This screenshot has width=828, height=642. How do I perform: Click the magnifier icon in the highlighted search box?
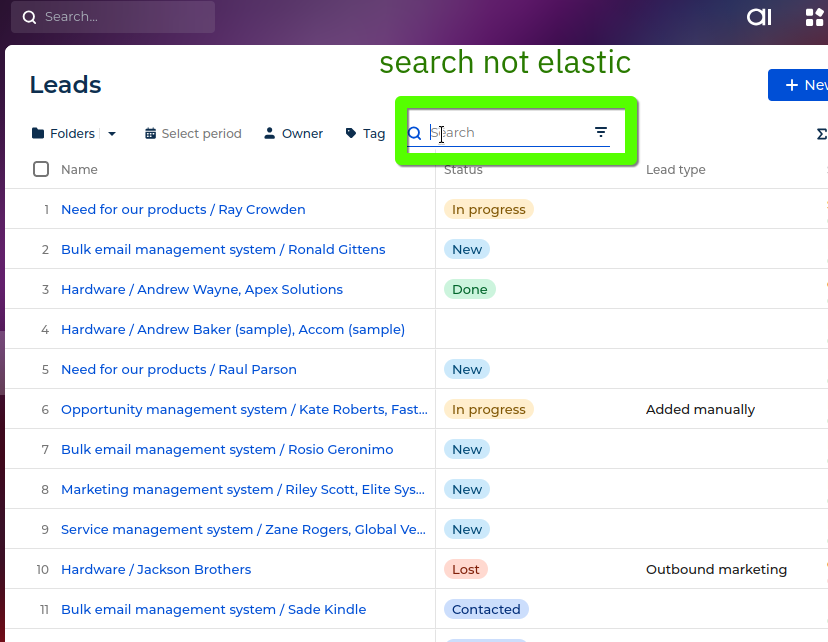(x=414, y=132)
